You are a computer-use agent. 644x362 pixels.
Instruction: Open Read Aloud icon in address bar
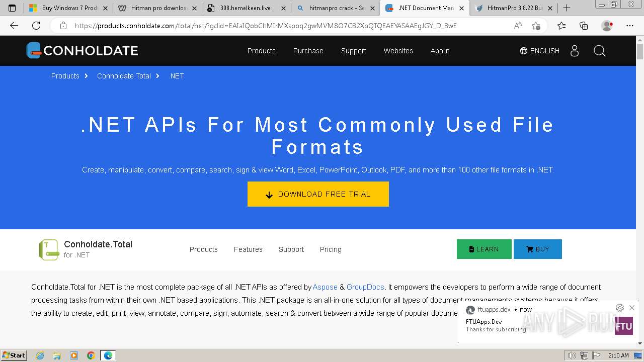tap(518, 26)
